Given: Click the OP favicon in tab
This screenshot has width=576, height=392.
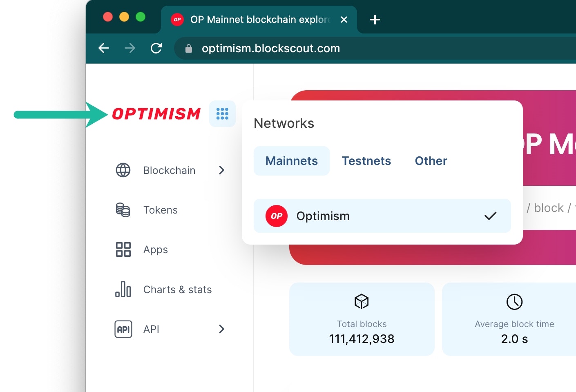Looking at the screenshot, I should [x=177, y=20].
